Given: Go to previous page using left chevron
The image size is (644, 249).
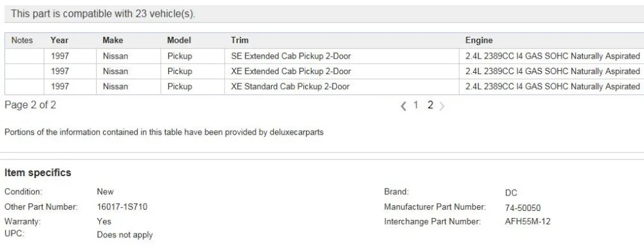Looking at the screenshot, I should pyautogui.click(x=403, y=106).
